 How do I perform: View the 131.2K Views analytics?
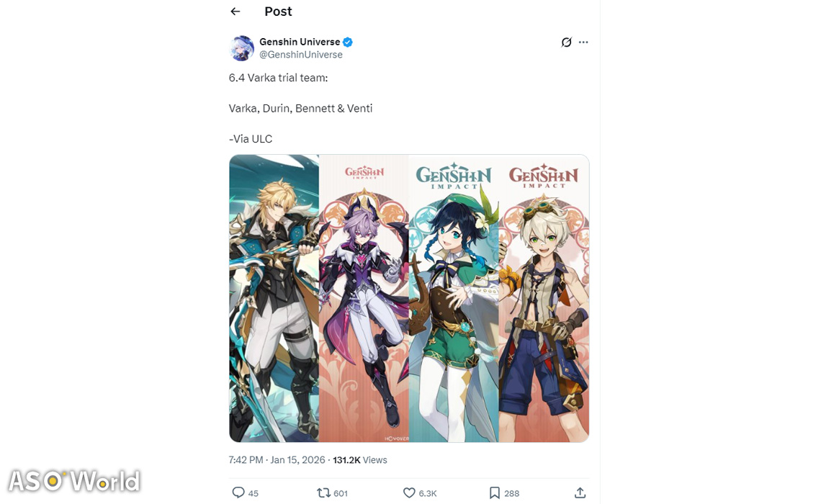tap(359, 460)
